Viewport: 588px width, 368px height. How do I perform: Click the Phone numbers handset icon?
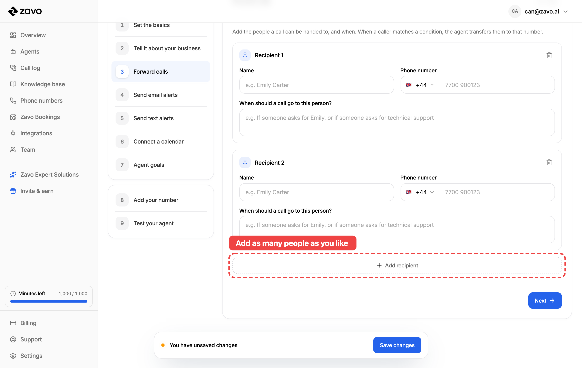(13, 100)
